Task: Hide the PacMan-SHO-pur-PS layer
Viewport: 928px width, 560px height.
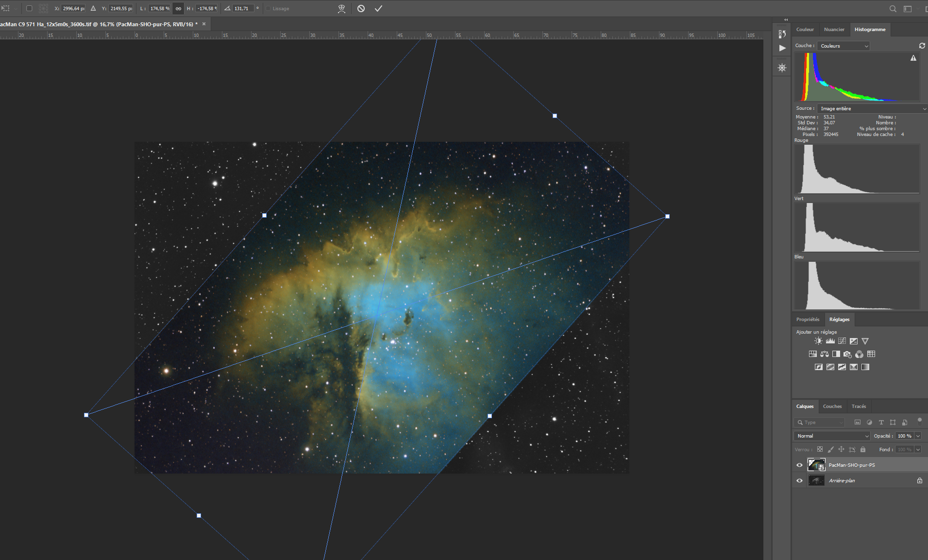Action: (799, 465)
